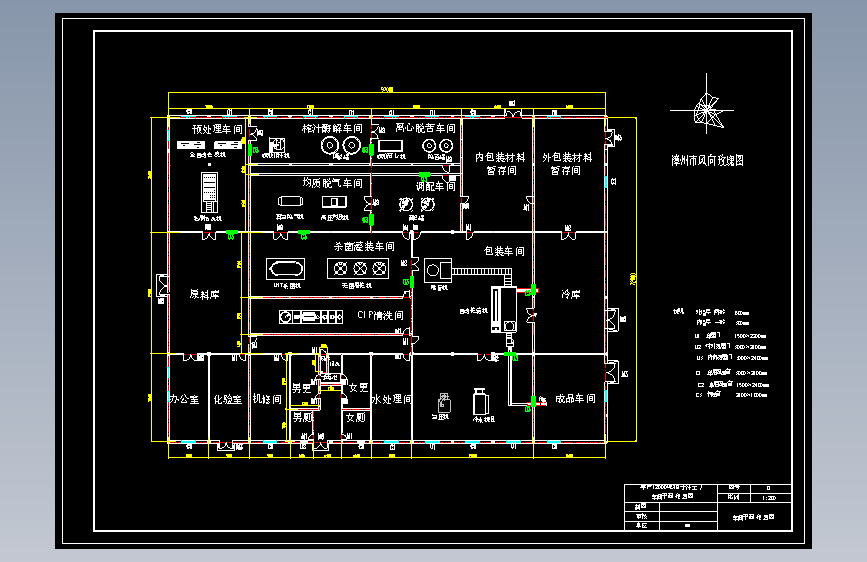Image resolution: width=867 pixels, height=562 pixels.
Task: Select the 包装车间 label
Action: pos(504,251)
